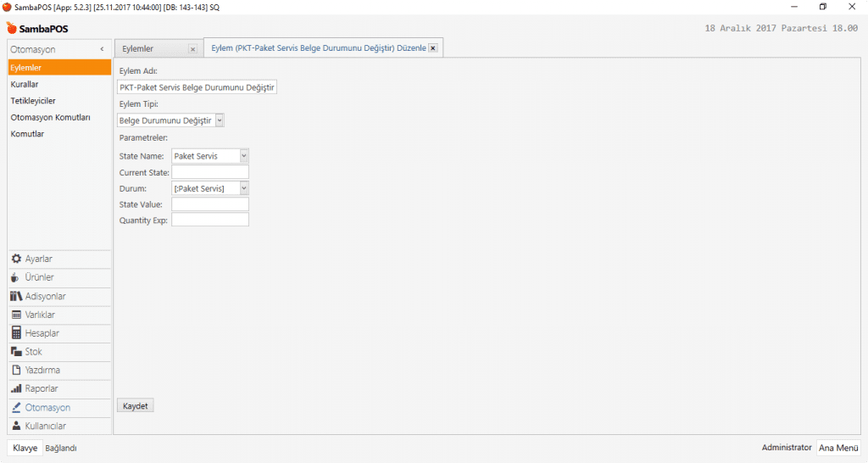Screen dimensions: 868x463
Task: Expand the Durum combo box
Action: point(244,188)
